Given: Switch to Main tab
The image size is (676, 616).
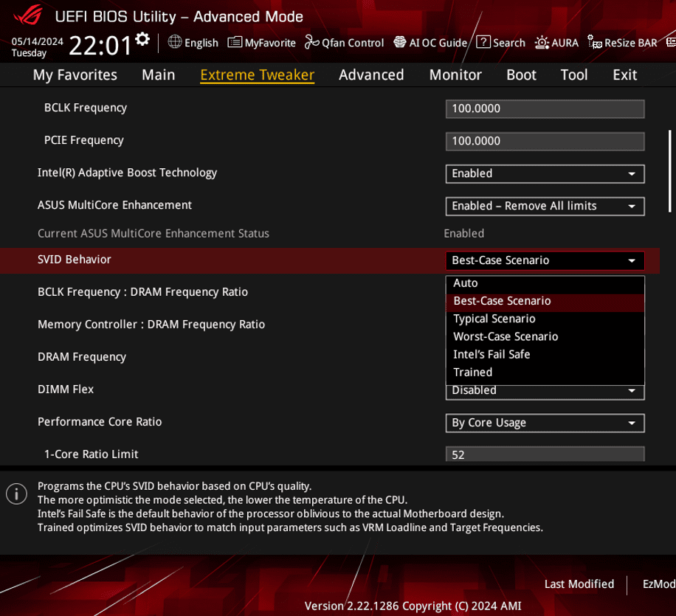Looking at the screenshot, I should pyautogui.click(x=159, y=75).
